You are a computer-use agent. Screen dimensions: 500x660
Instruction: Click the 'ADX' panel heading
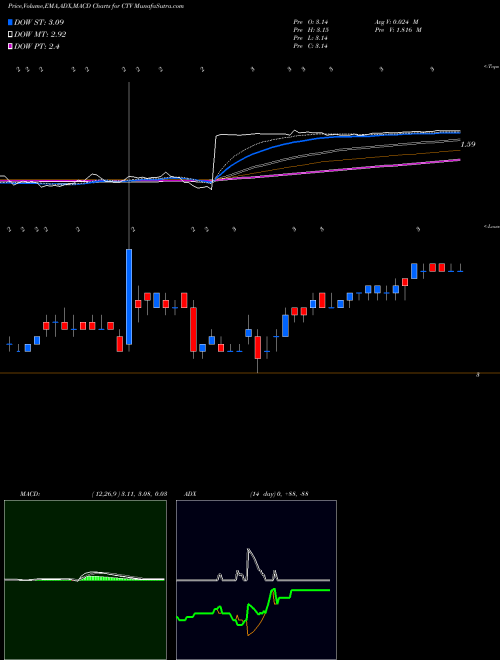(190, 494)
